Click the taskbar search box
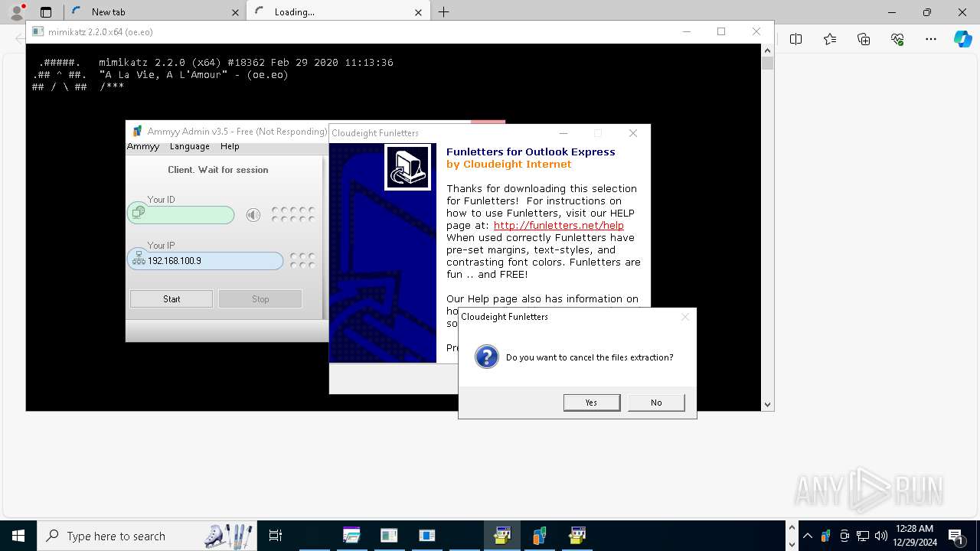 (x=147, y=536)
